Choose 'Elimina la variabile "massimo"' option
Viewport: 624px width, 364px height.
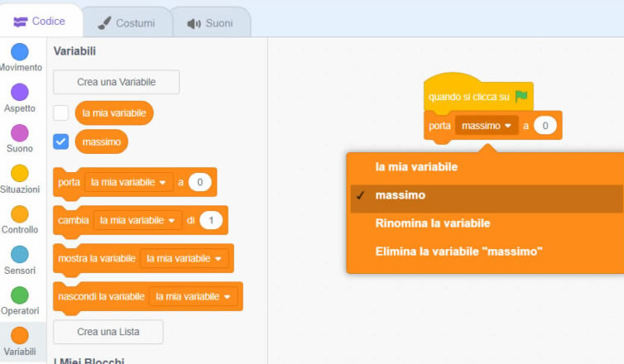(487, 251)
